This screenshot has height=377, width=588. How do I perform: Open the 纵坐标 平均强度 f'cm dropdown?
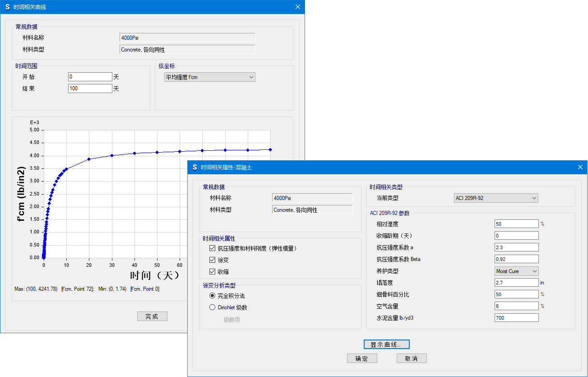pos(210,77)
